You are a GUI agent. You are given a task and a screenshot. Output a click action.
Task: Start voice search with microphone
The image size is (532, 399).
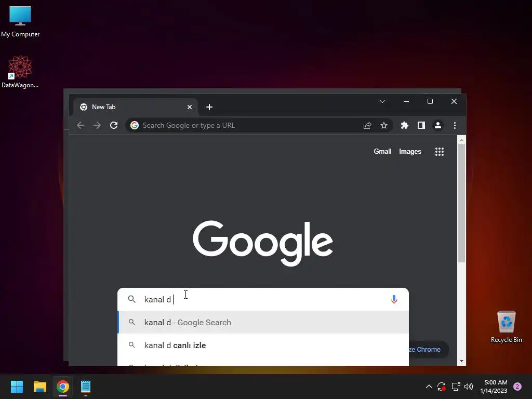(x=394, y=299)
